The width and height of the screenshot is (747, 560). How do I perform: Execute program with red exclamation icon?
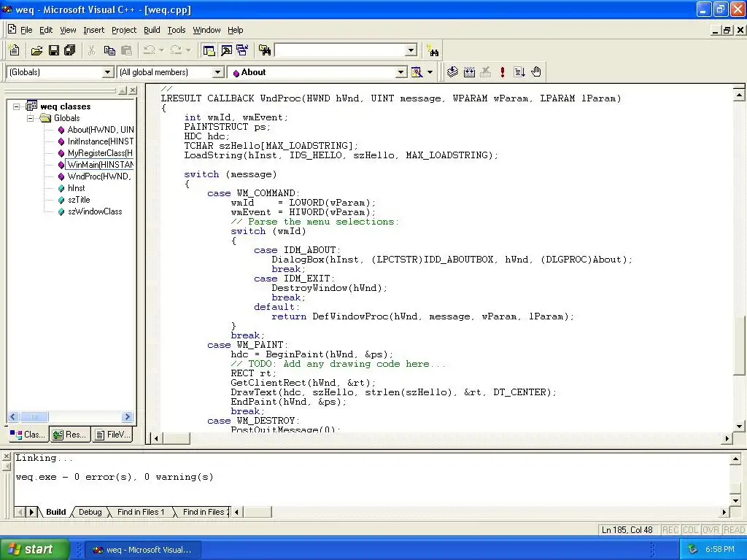coord(502,72)
